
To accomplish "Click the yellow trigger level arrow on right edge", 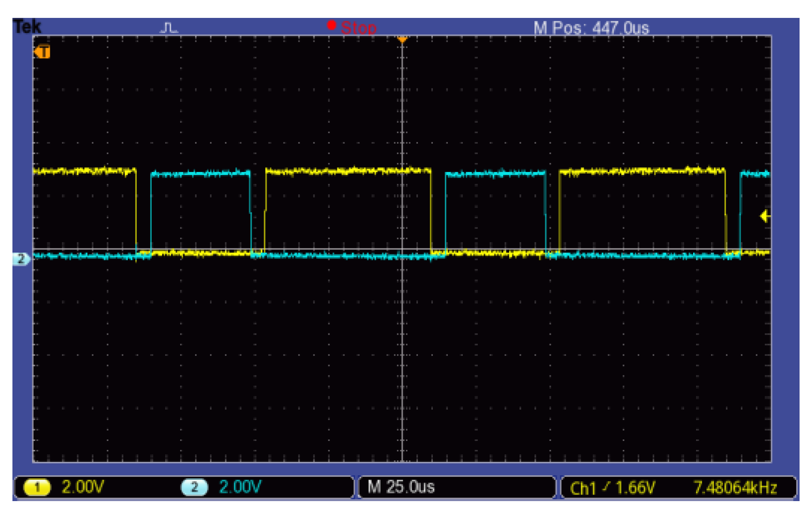I will pyautogui.click(x=765, y=216).
